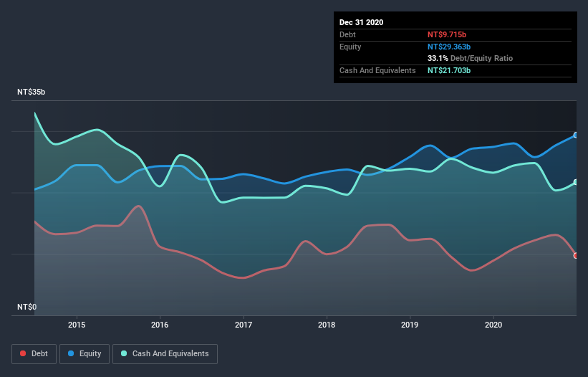Image resolution: width=588 pixels, height=377 pixels.
Task: Click the Equity label in tooltip
Action: [x=350, y=47]
